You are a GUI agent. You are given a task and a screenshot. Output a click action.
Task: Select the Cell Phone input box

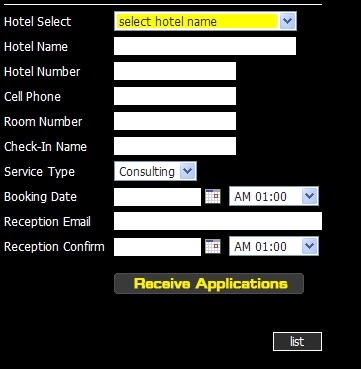click(175, 96)
